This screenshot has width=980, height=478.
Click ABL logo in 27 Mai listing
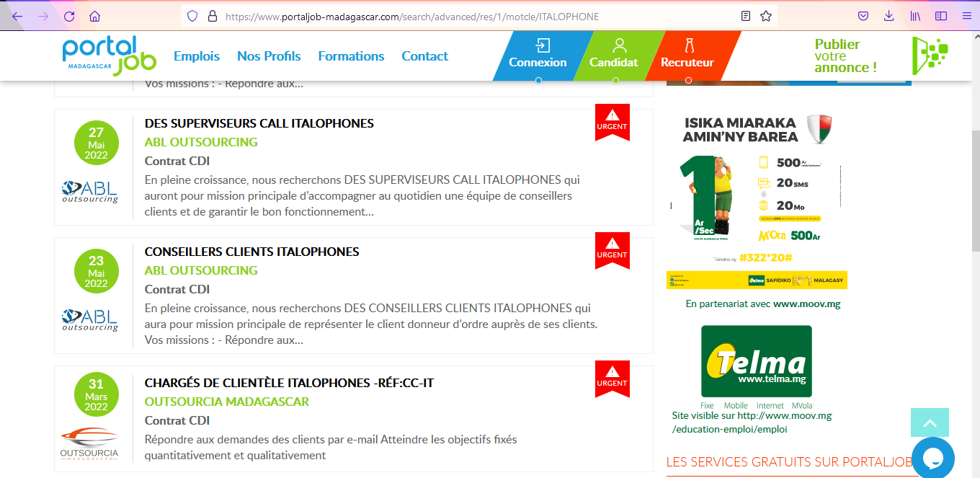[90, 191]
